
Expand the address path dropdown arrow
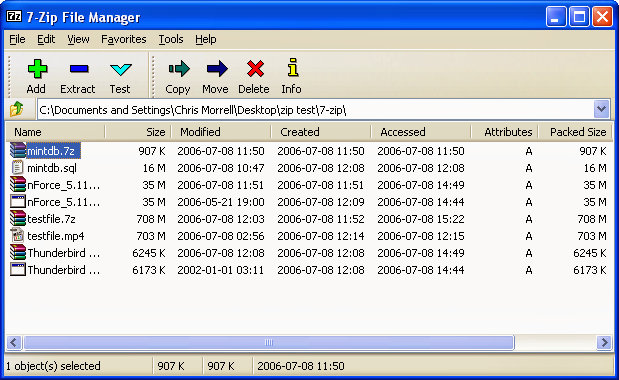click(601, 109)
